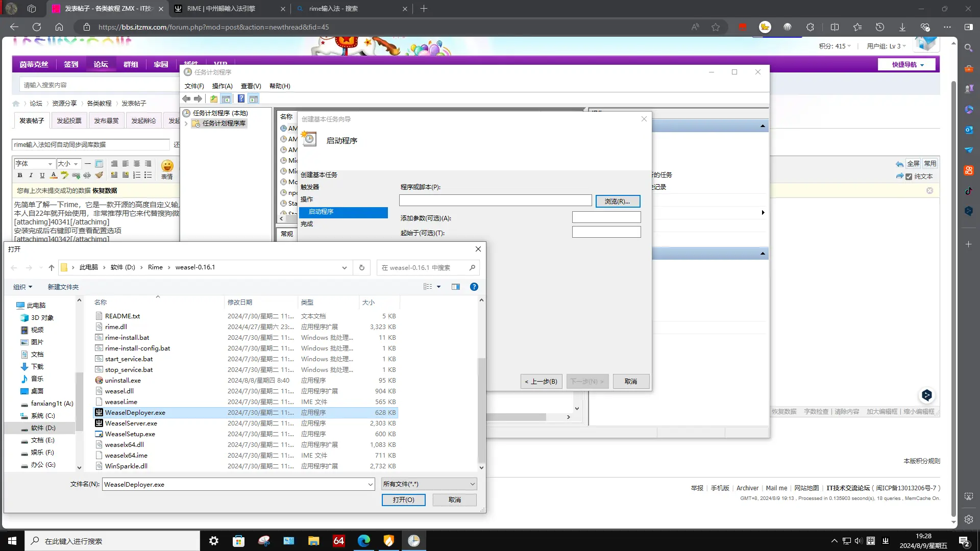Click the clear formatting brush icon
The image size is (980, 551).
(x=99, y=175)
